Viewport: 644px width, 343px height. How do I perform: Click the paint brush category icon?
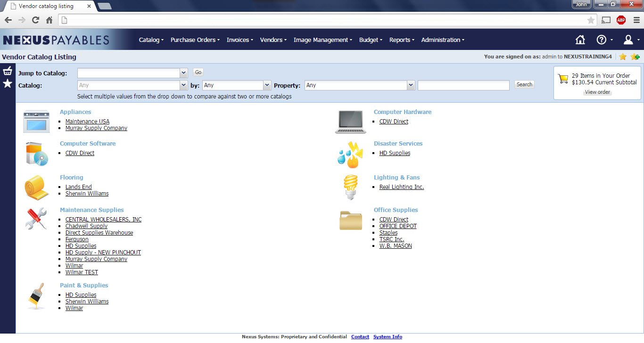click(x=36, y=296)
